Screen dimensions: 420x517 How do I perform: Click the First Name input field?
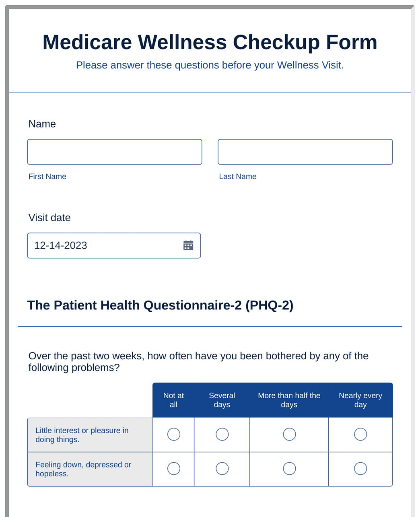(x=114, y=152)
